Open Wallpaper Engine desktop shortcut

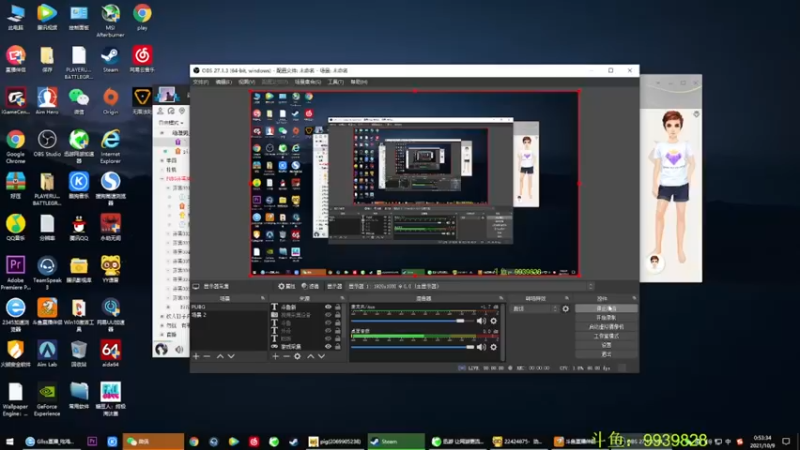[x=15, y=399]
